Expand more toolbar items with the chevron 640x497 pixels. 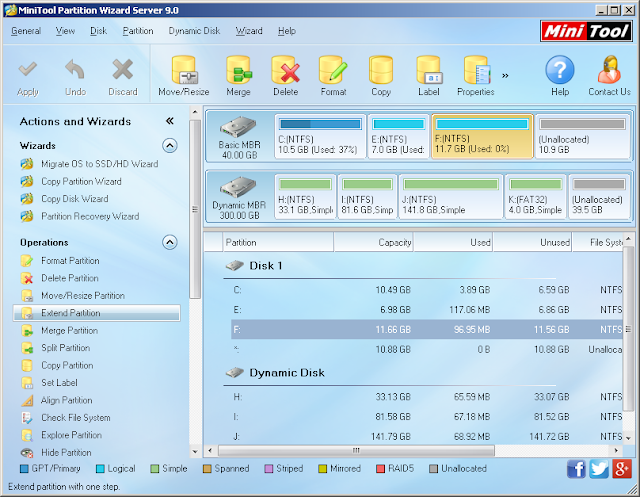coord(505,75)
